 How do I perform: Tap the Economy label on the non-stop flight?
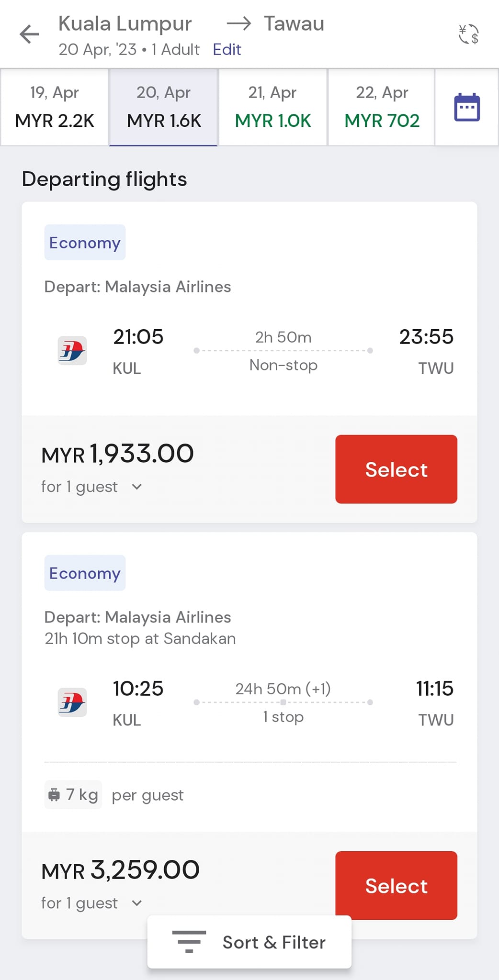pos(85,243)
